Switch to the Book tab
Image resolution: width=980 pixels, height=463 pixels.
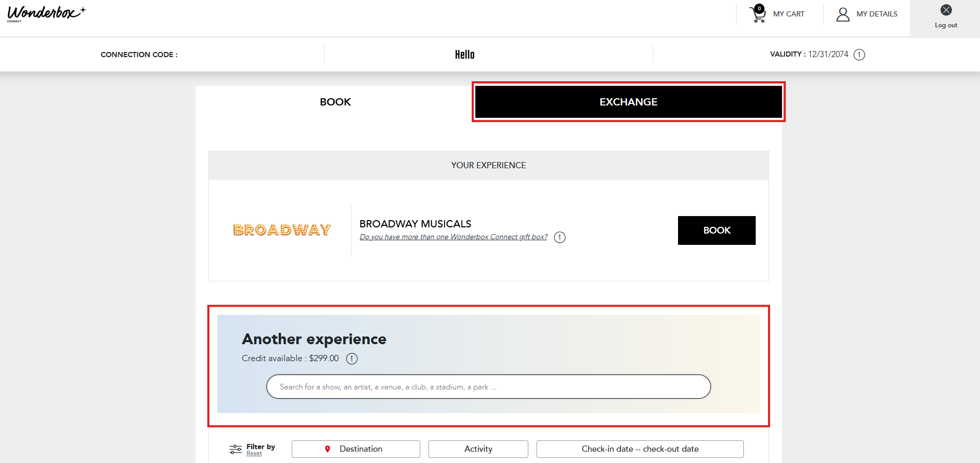[x=335, y=102]
